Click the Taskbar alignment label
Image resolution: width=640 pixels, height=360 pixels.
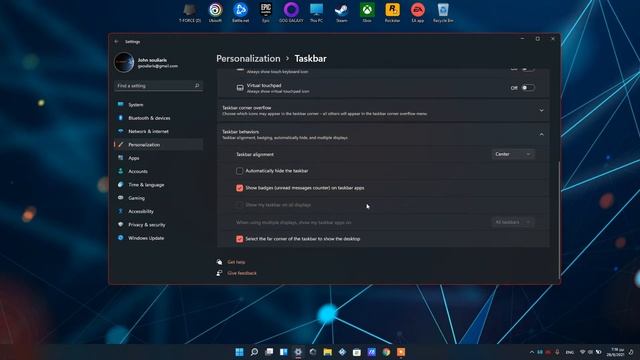[x=255, y=154]
